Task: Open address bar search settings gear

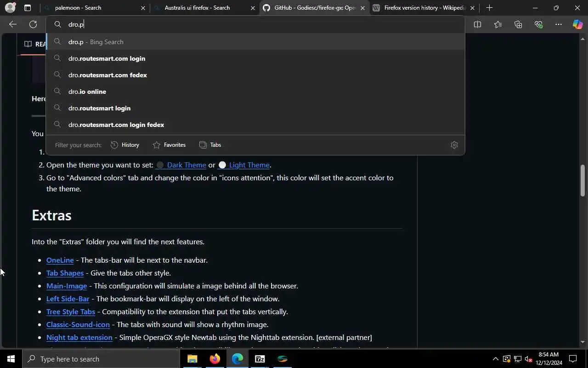Action: pyautogui.click(x=454, y=145)
